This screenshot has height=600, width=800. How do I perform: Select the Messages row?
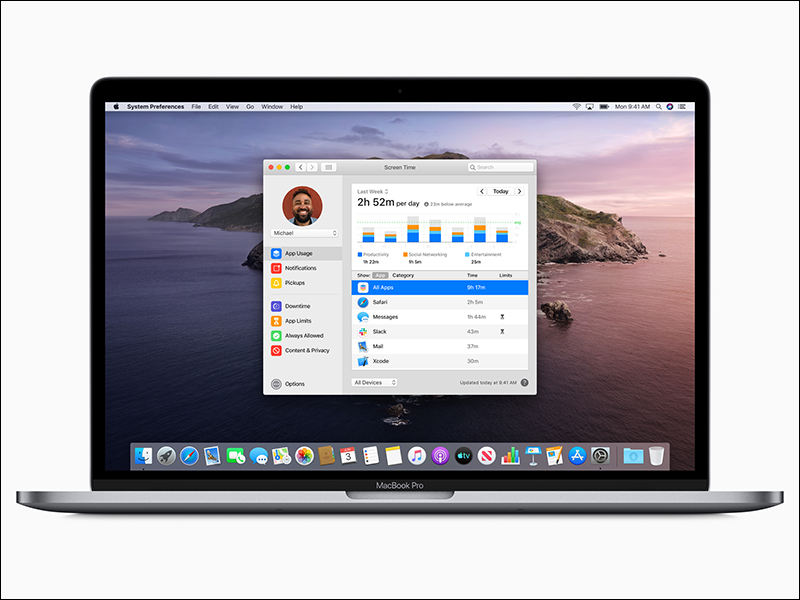(440, 317)
